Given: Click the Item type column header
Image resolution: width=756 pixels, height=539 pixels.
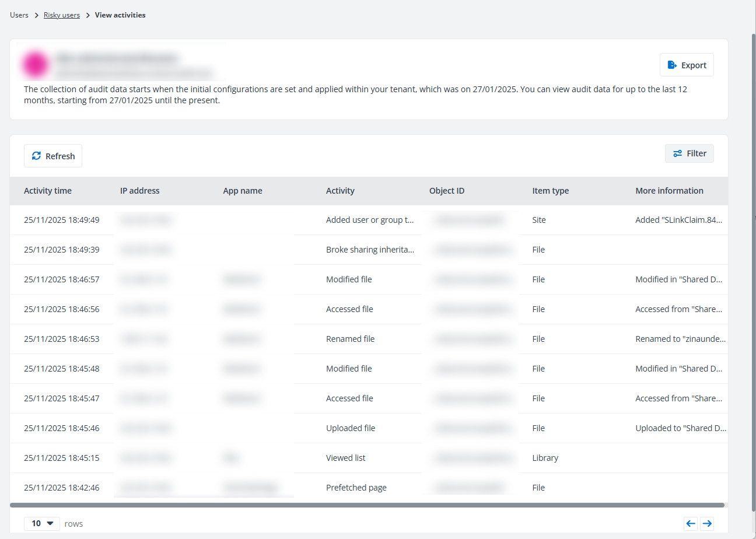Looking at the screenshot, I should [550, 191].
